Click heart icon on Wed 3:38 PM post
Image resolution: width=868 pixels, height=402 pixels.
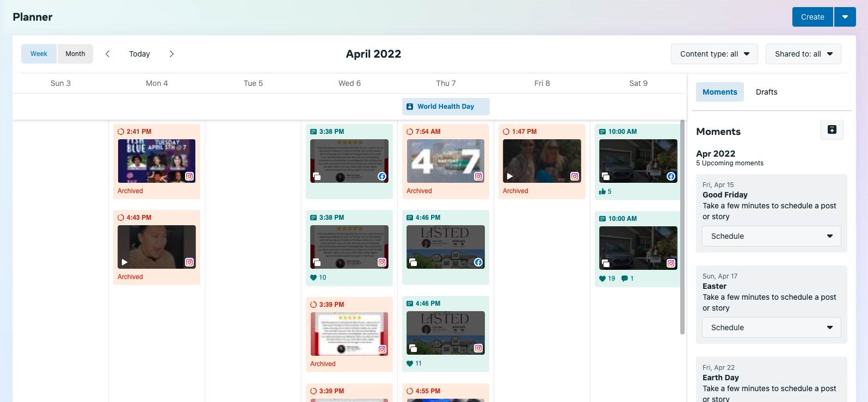click(x=313, y=277)
